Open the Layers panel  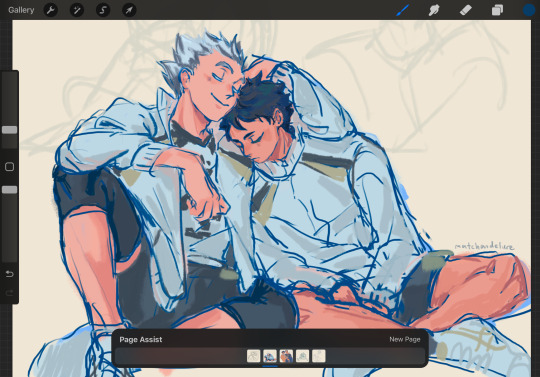coord(497,10)
